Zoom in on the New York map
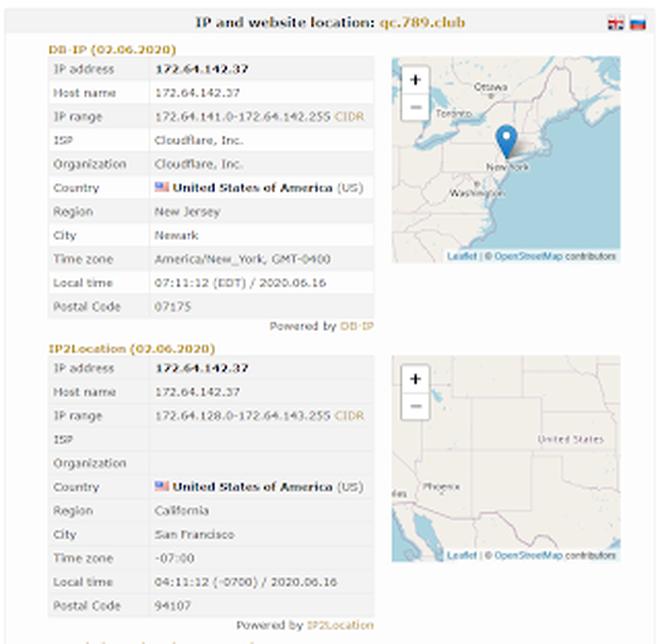The image size is (660, 644). click(x=415, y=81)
